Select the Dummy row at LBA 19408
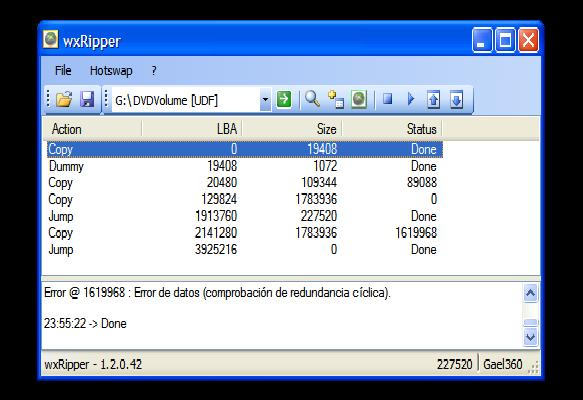The height and width of the screenshot is (400, 583). coord(245,166)
